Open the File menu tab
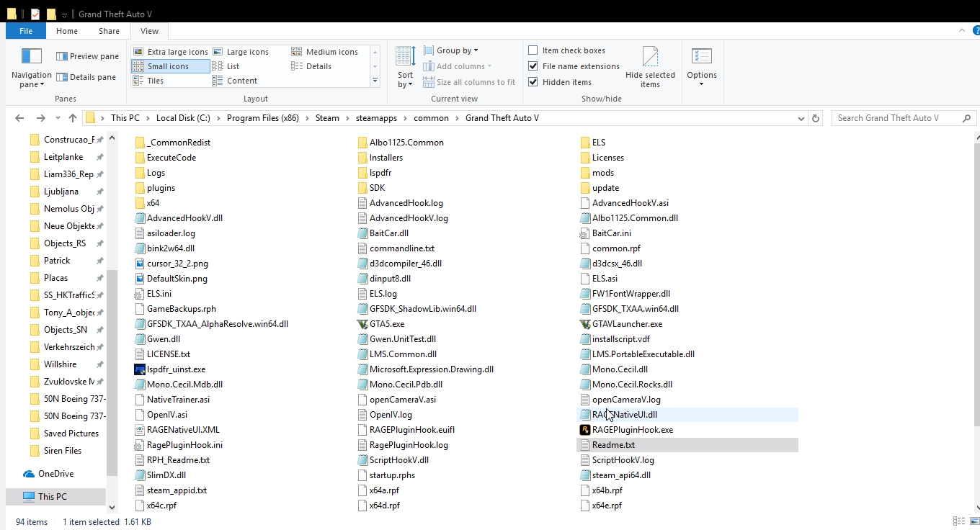This screenshot has height=530, width=980. [x=26, y=31]
